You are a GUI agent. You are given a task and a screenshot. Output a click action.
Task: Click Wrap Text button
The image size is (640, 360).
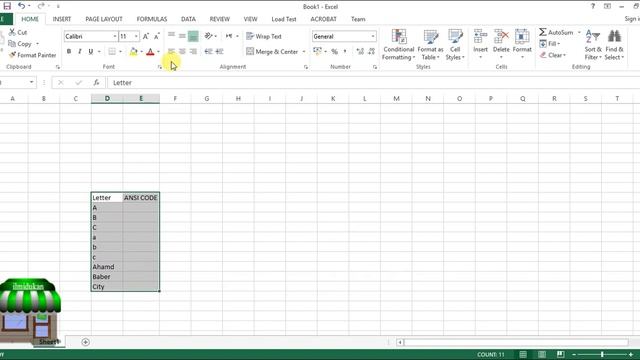pos(264,36)
